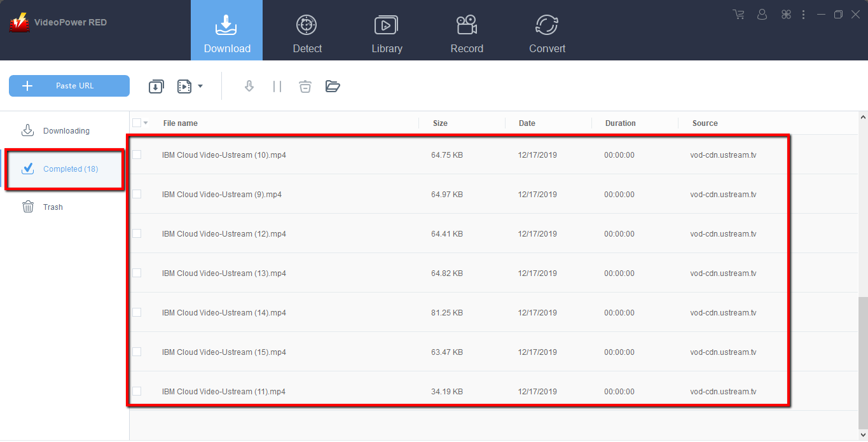
Task: Click the delete trash icon in the toolbar
Action: click(x=305, y=86)
